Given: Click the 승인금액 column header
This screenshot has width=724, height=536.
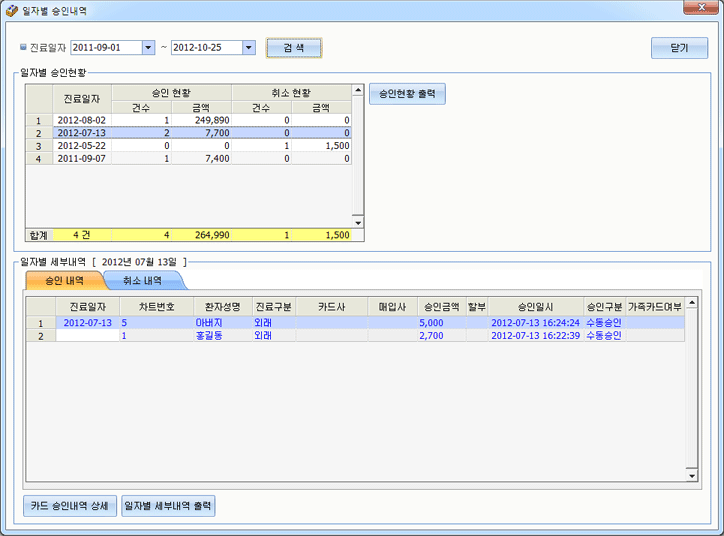Looking at the screenshot, I should (439, 306).
